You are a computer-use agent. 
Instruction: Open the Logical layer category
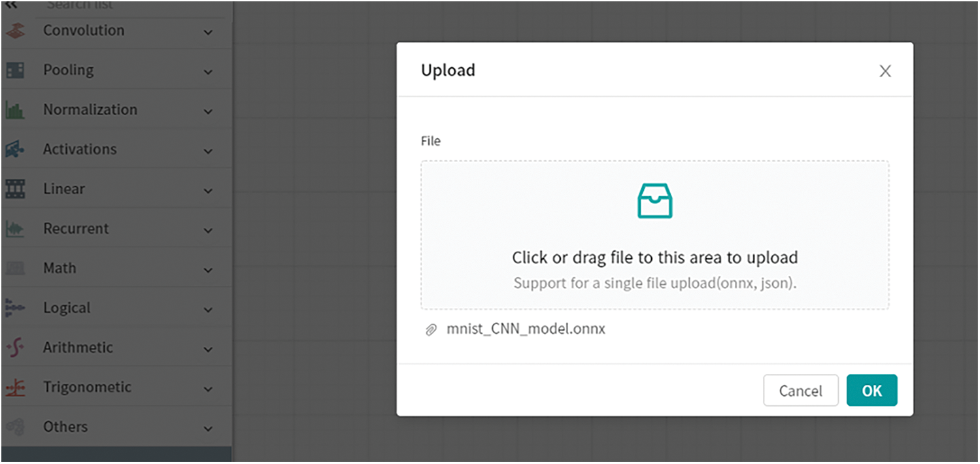click(67, 308)
